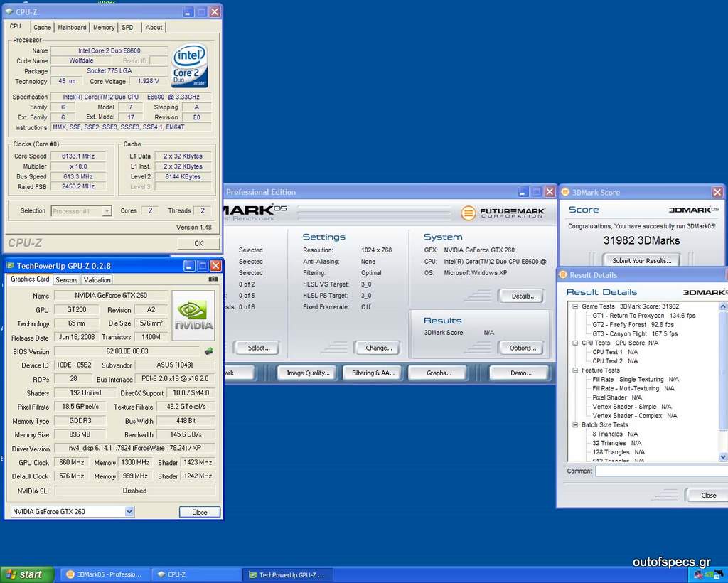Select CPU Test 1 row
Screen dimensions: 728x583
pos(615,352)
